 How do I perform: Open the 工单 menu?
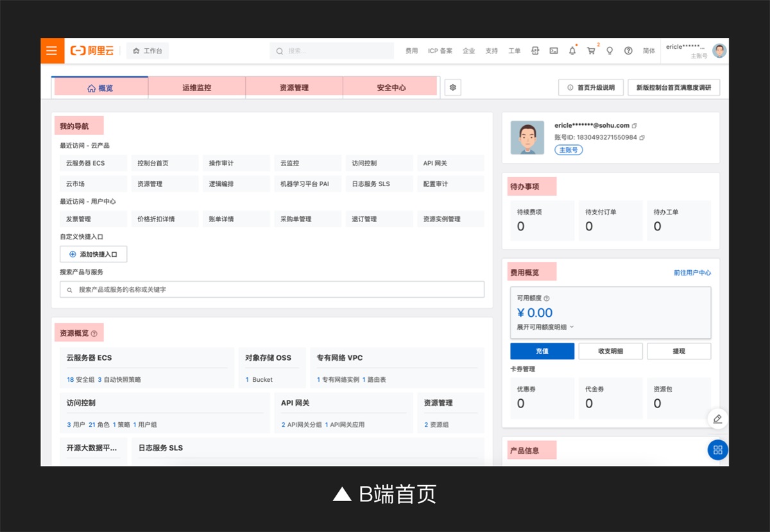[x=514, y=51]
